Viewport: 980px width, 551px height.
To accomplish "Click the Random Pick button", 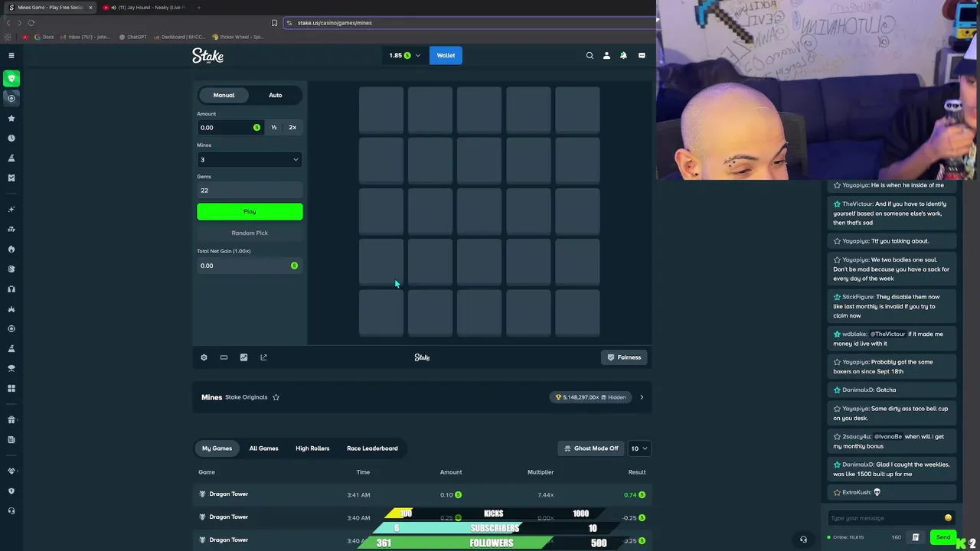I will coord(250,233).
